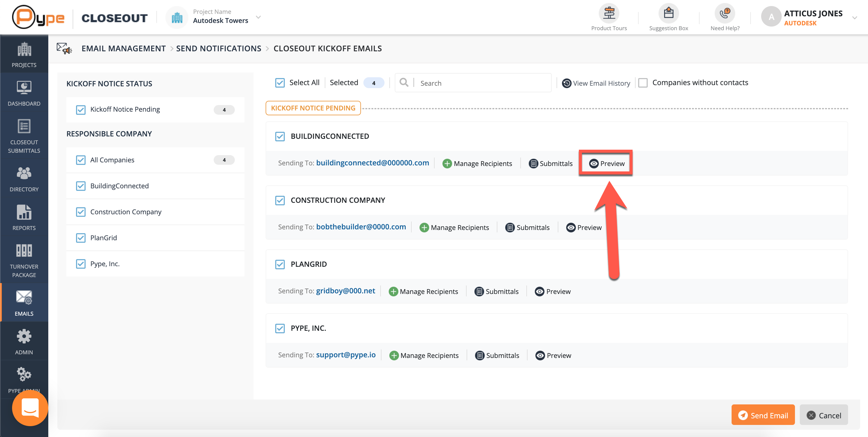
Task: Open the Directory people icon
Action: coord(24,174)
